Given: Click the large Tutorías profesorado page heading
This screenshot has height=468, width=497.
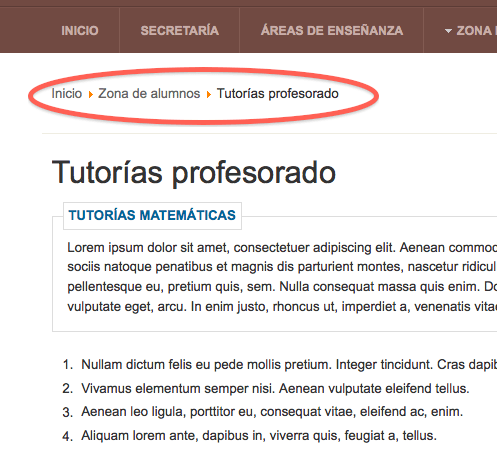Looking at the screenshot, I should [194, 173].
